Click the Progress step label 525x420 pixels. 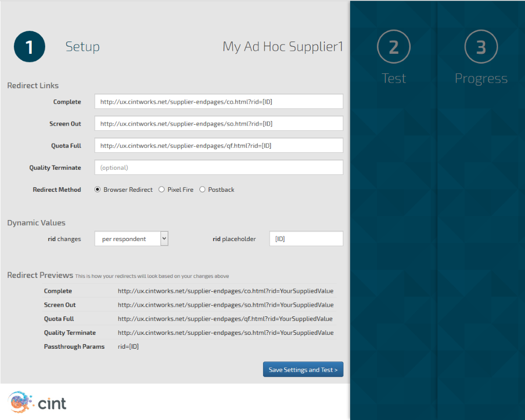click(481, 78)
